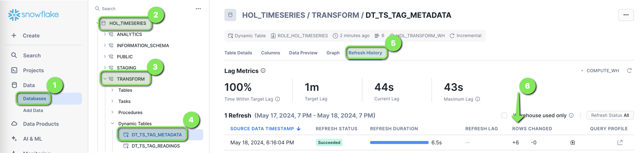Expand the Tasks folder chevron

(x=112, y=101)
